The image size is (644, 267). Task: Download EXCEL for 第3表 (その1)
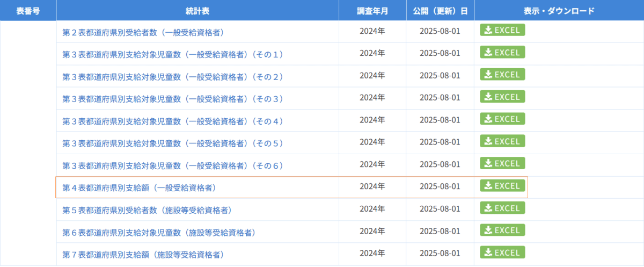502,53
